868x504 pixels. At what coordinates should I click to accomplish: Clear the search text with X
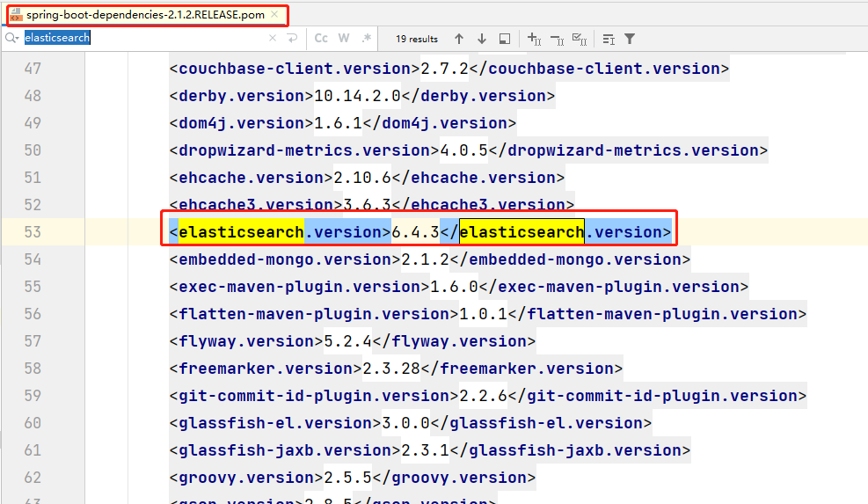click(x=273, y=38)
